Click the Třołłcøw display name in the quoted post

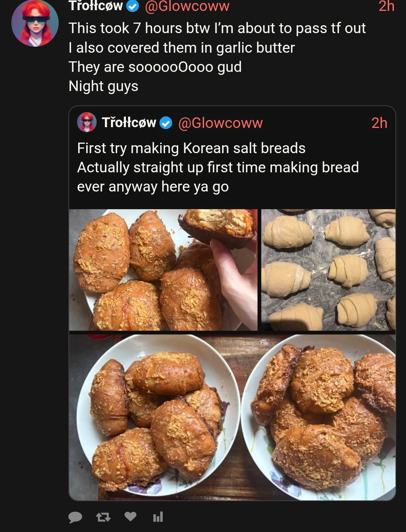click(129, 123)
